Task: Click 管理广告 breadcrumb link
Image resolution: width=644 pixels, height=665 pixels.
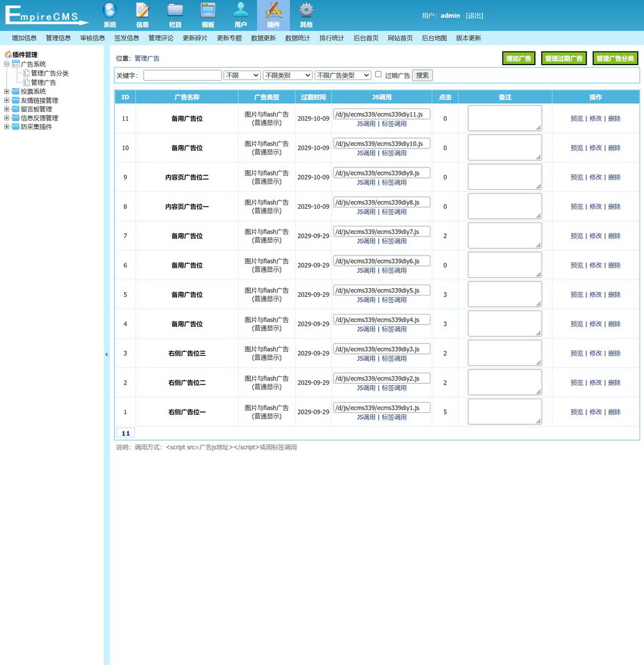Action: [147, 58]
